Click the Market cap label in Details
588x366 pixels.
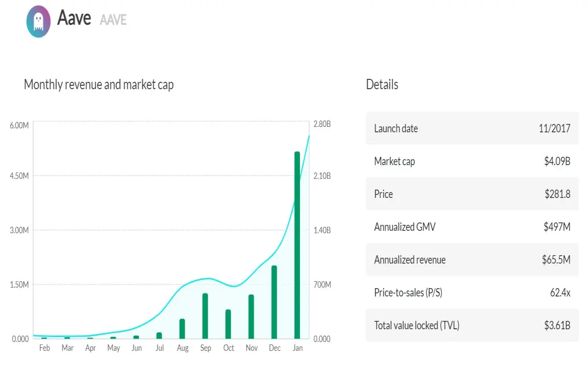coord(394,162)
